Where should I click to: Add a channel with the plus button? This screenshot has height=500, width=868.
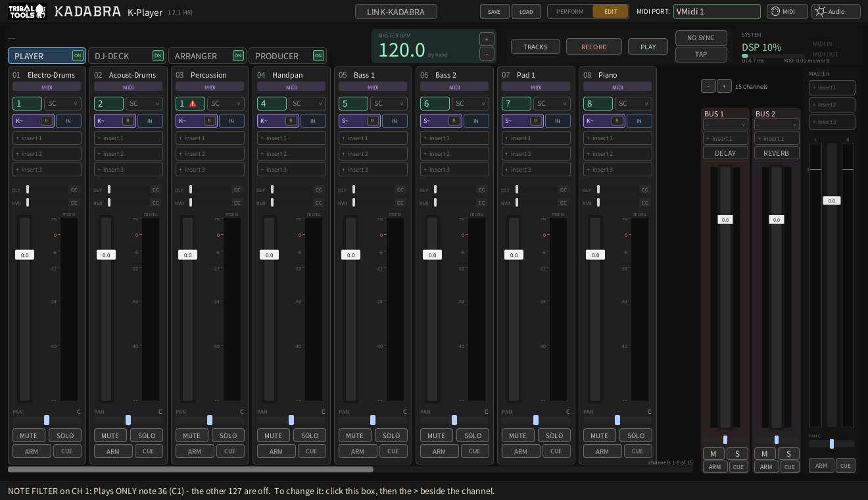tap(724, 86)
